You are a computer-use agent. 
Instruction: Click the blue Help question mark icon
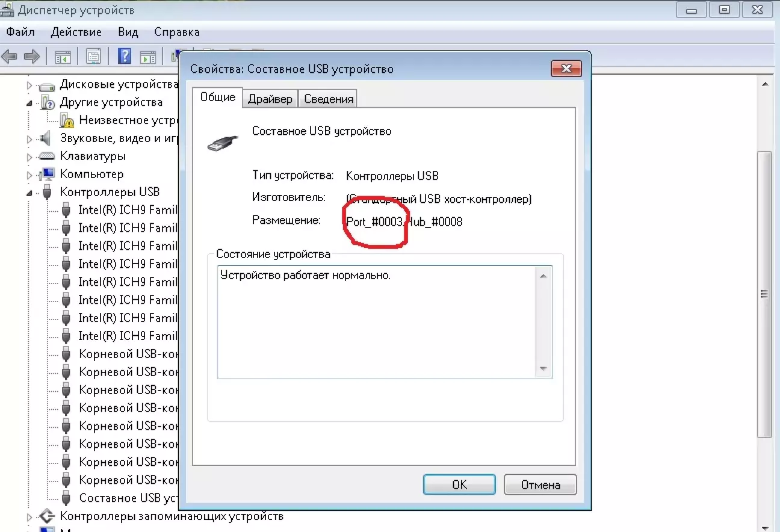tap(125, 57)
